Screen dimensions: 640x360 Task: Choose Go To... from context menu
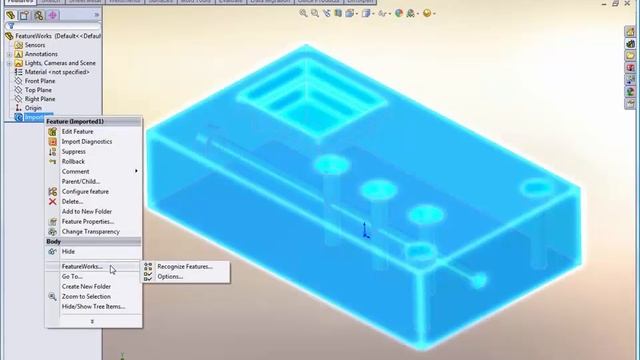[x=72, y=277]
